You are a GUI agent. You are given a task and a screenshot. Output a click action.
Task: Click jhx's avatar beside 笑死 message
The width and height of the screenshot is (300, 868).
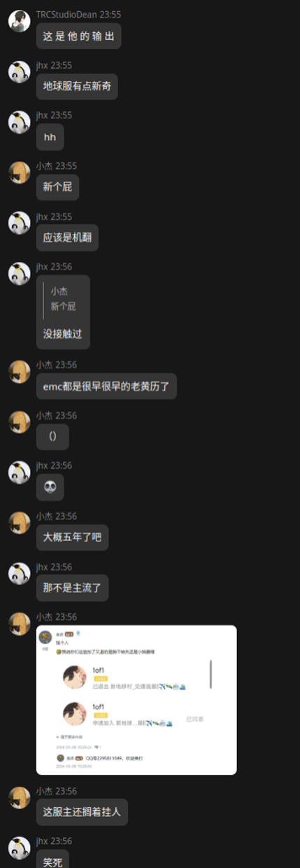pos(19,848)
